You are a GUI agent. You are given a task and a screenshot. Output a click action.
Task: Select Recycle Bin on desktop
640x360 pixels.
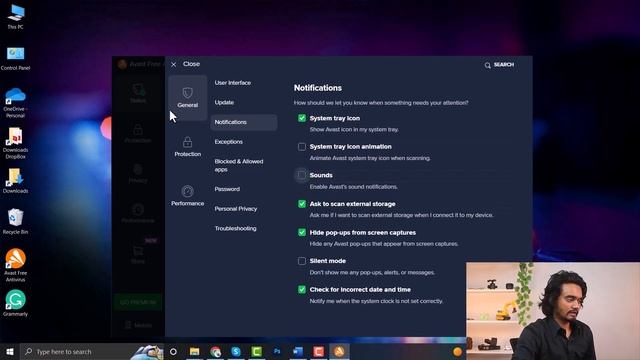pyautogui.click(x=16, y=222)
